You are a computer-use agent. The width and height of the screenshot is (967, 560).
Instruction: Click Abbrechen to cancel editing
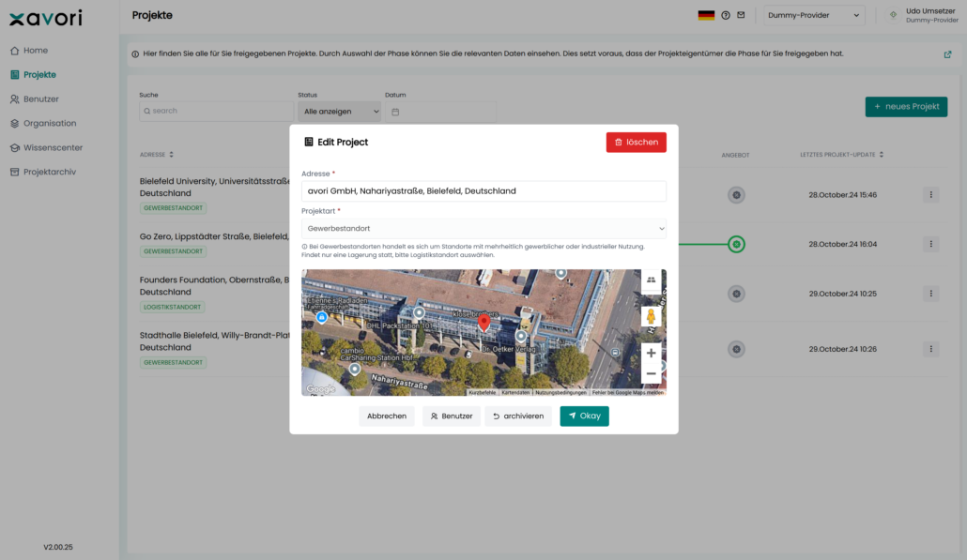pyautogui.click(x=387, y=416)
